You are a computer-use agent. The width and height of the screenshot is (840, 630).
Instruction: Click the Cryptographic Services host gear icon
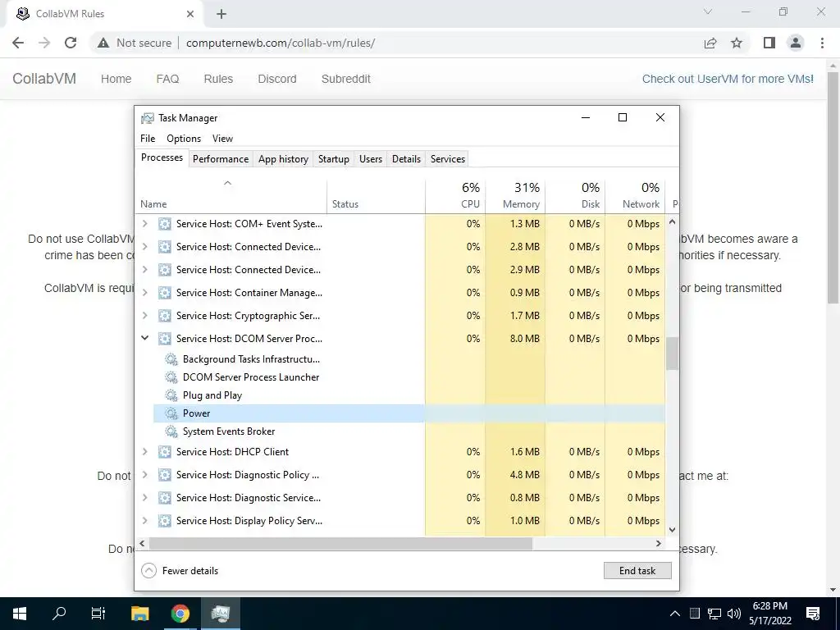click(164, 316)
